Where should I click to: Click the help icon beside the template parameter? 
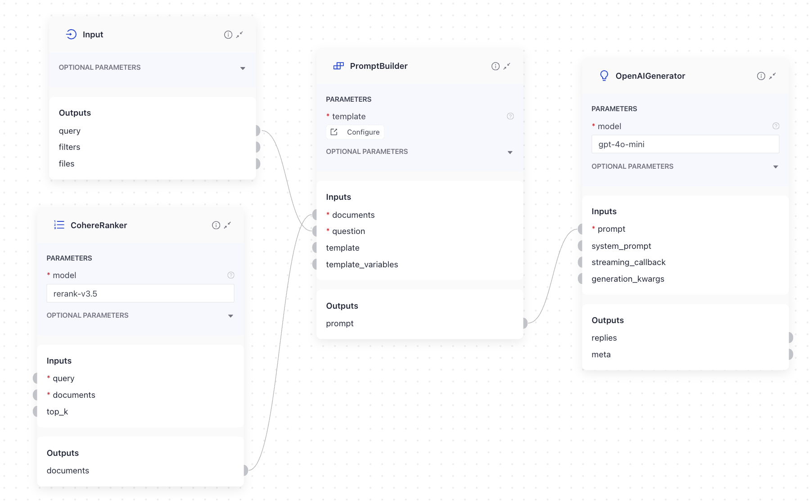(x=510, y=116)
